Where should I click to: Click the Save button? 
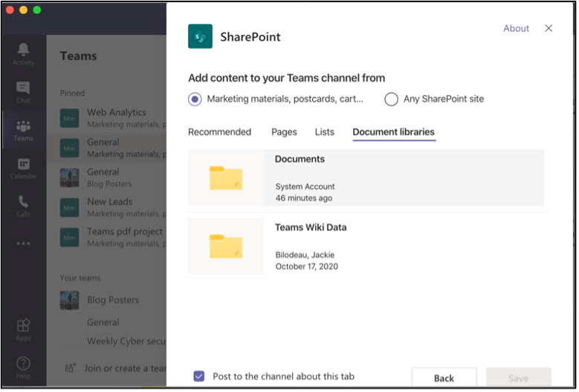point(519,379)
